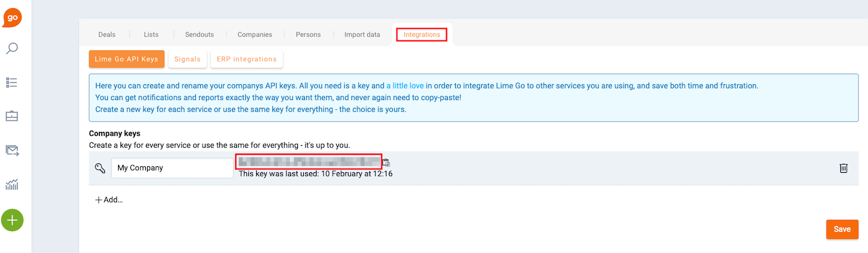Click the key icon beside My Company

pyautogui.click(x=100, y=168)
